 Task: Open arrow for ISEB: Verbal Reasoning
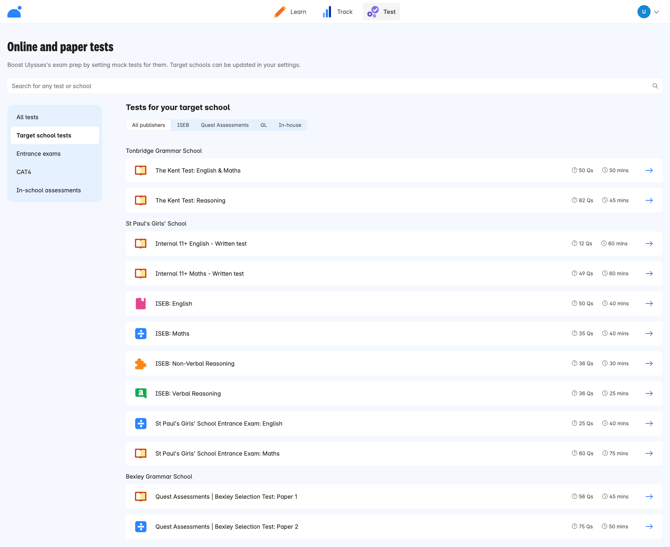(x=649, y=394)
